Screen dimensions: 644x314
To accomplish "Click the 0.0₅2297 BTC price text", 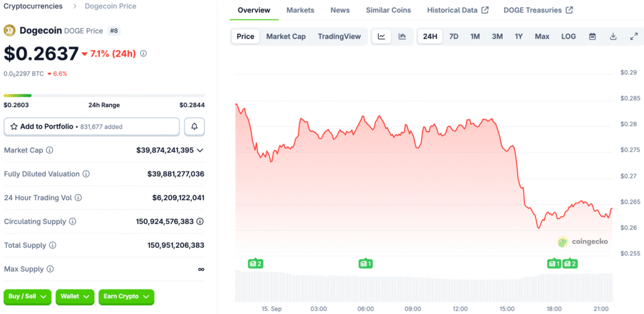I will click(24, 74).
